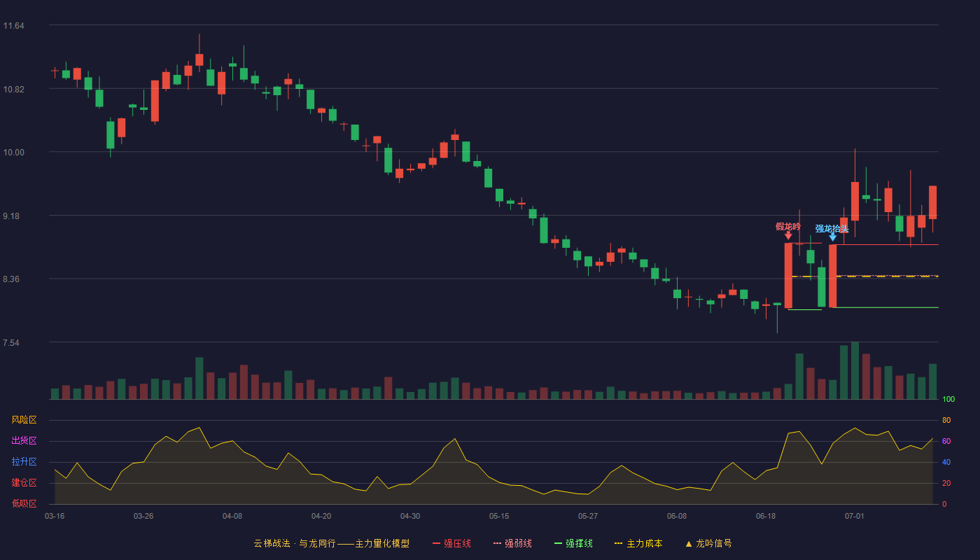The image size is (980, 560).
Task: Click the 假龙吟 signal marker label
Action: [788, 227]
